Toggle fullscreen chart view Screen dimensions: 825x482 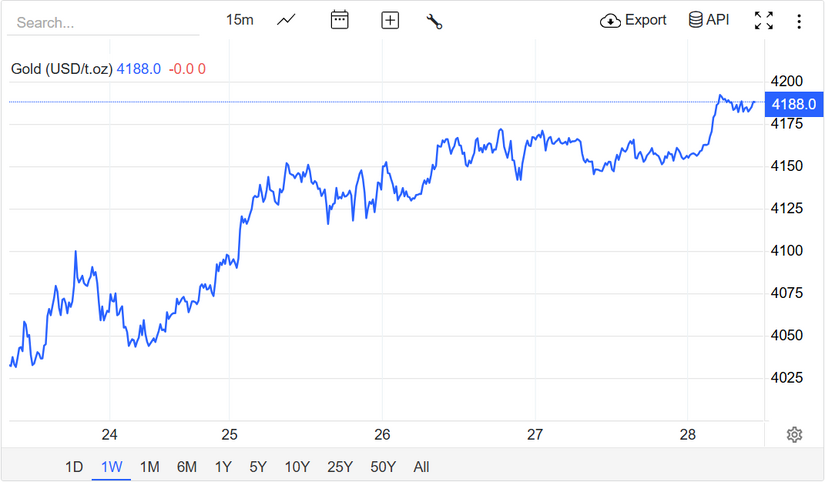pos(764,20)
